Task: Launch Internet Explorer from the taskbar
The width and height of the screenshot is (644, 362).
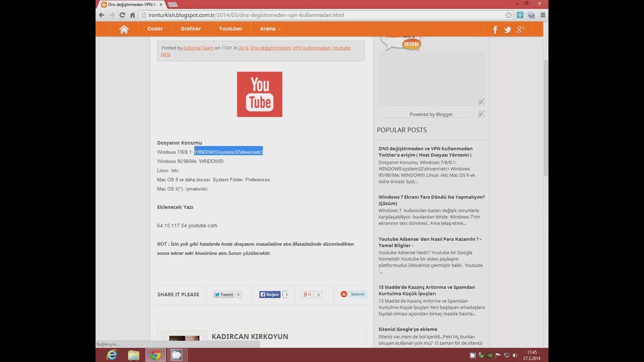Action: click(x=112, y=355)
